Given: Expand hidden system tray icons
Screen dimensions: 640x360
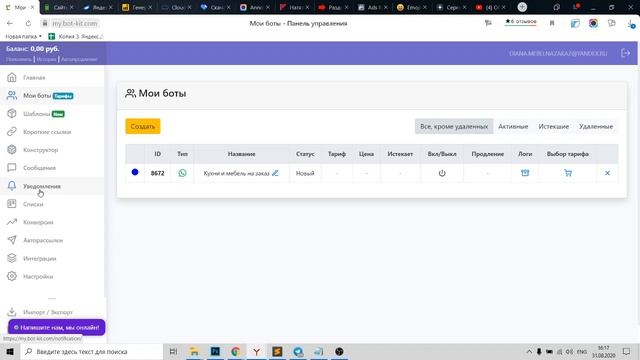Looking at the screenshot, I should [529, 351].
